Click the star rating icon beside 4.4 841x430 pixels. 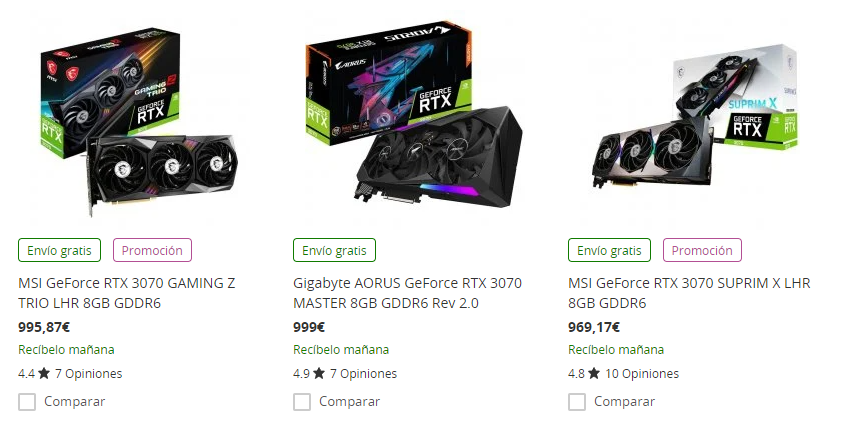(x=43, y=374)
